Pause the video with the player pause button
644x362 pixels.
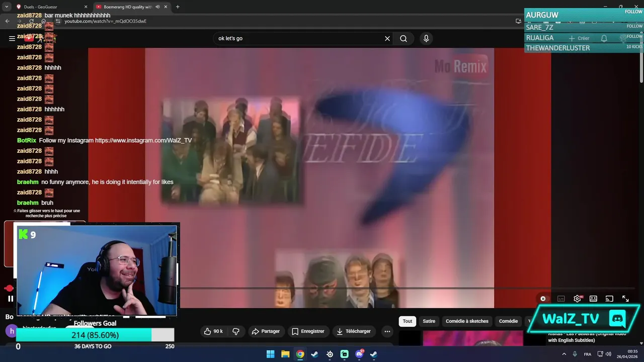(11, 299)
